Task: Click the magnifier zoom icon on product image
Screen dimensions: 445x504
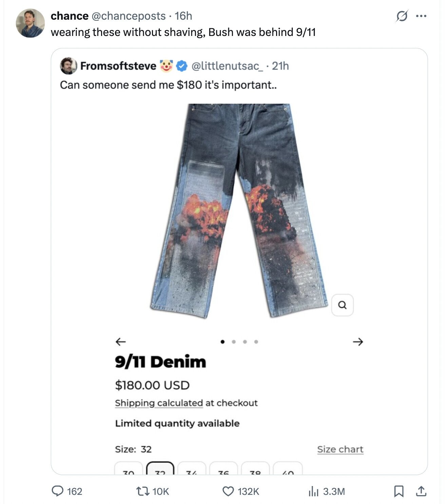Action: click(x=342, y=305)
